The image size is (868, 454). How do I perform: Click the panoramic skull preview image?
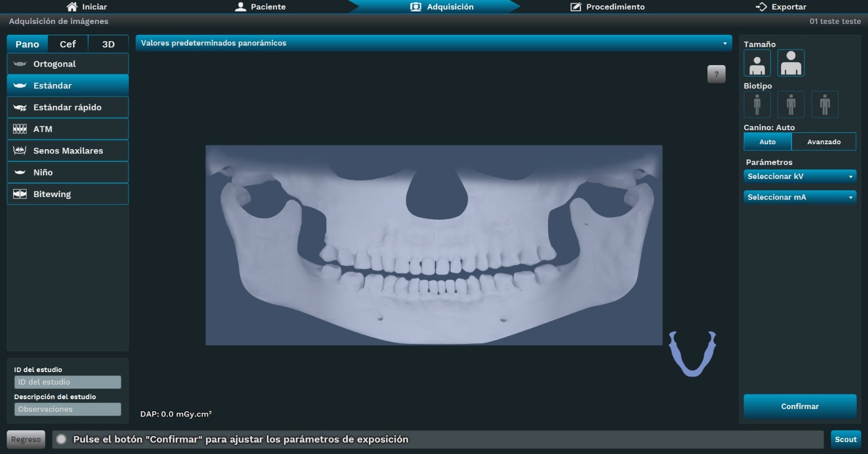[x=433, y=245]
